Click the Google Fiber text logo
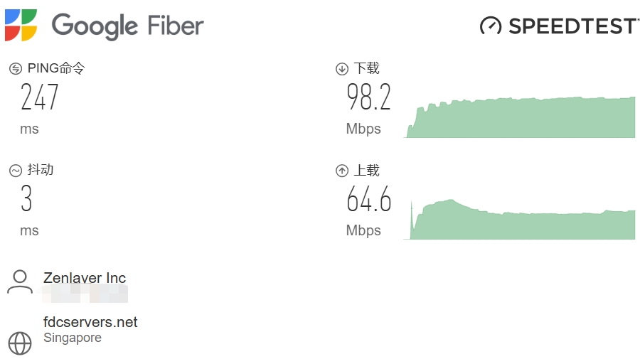The image size is (640, 364). pos(128,26)
